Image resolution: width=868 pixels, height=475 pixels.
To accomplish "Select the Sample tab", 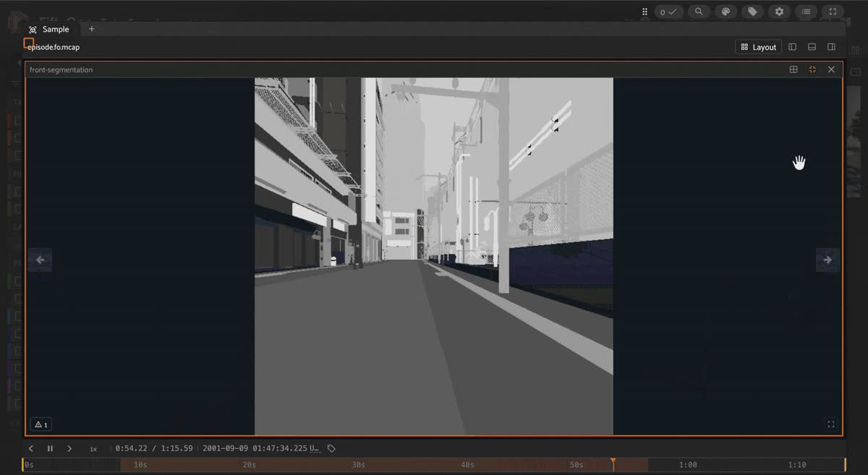I will point(49,29).
